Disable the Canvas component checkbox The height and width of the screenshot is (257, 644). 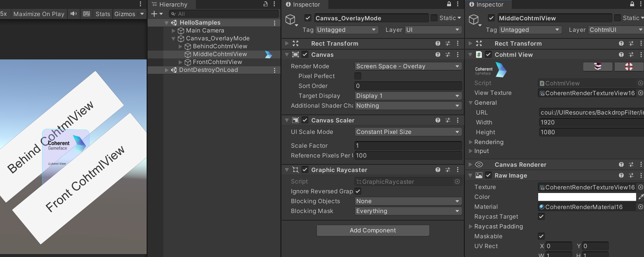305,54
